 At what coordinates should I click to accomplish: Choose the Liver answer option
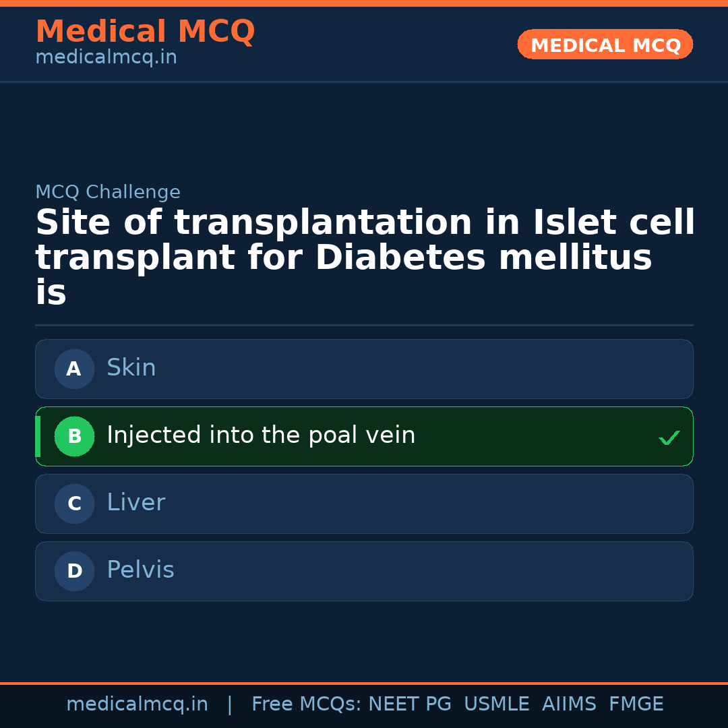coord(364,504)
